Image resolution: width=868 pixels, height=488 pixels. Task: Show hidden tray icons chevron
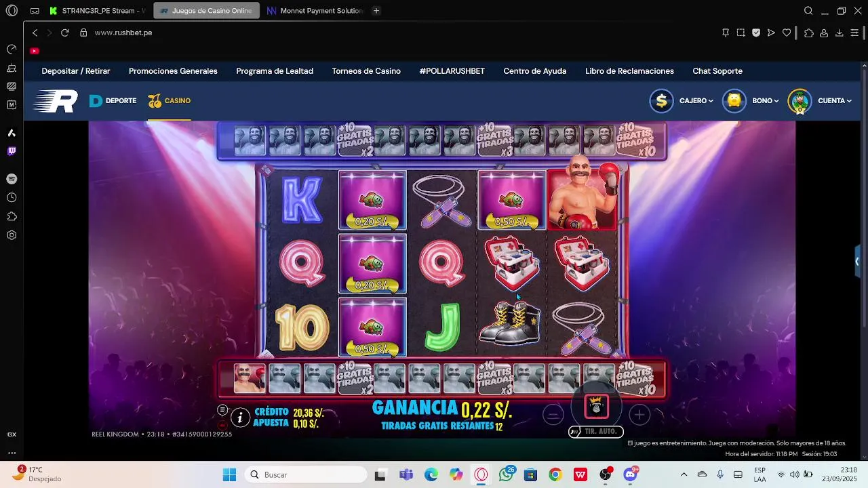pyautogui.click(x=684, y=474)
